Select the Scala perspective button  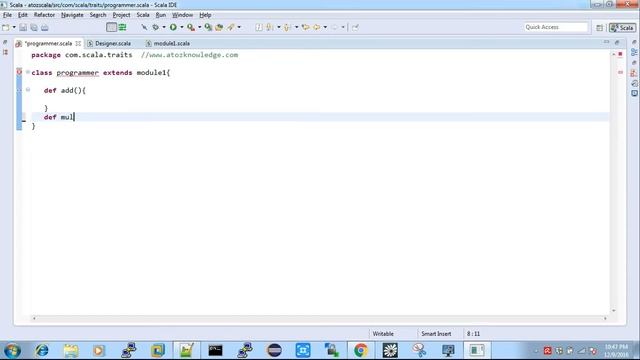[x=622, y=28]
